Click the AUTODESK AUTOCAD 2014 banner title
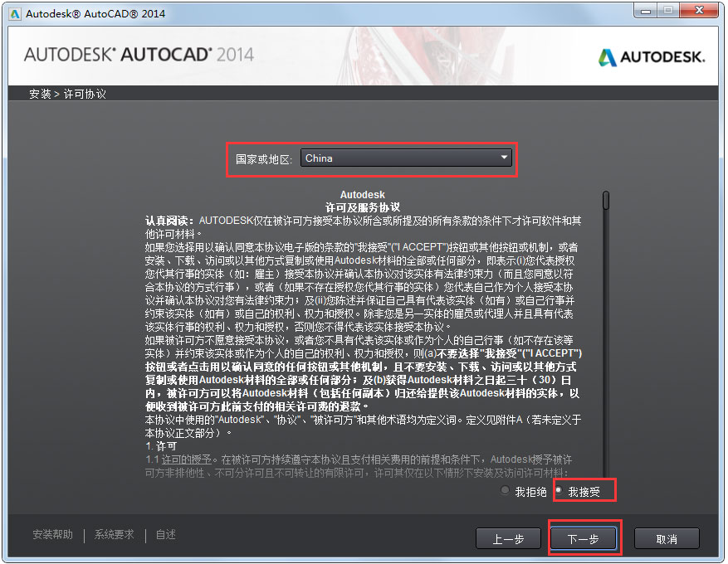The width and height of the screenshot is (728, 564). point(139,55)
